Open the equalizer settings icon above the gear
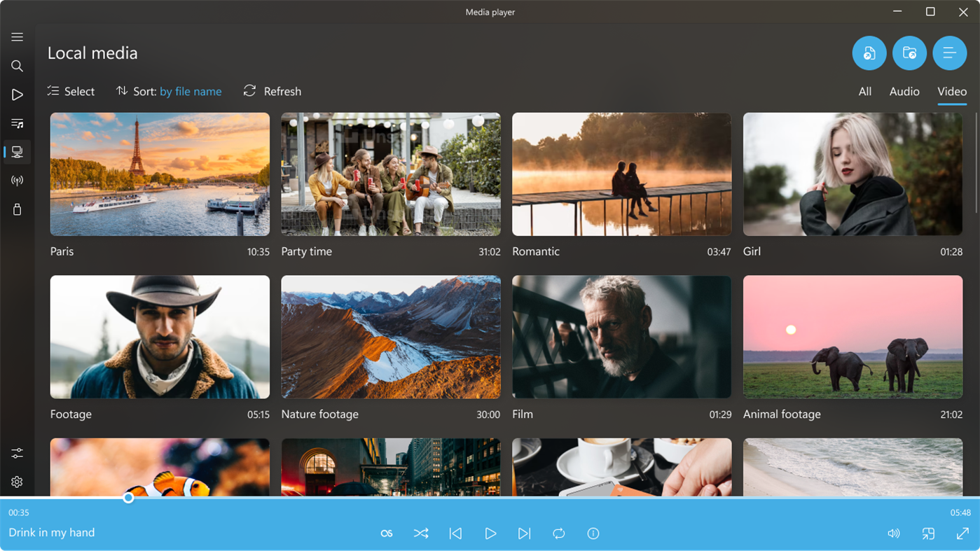Viewport: 980px width, 551px height. [17, 453]
